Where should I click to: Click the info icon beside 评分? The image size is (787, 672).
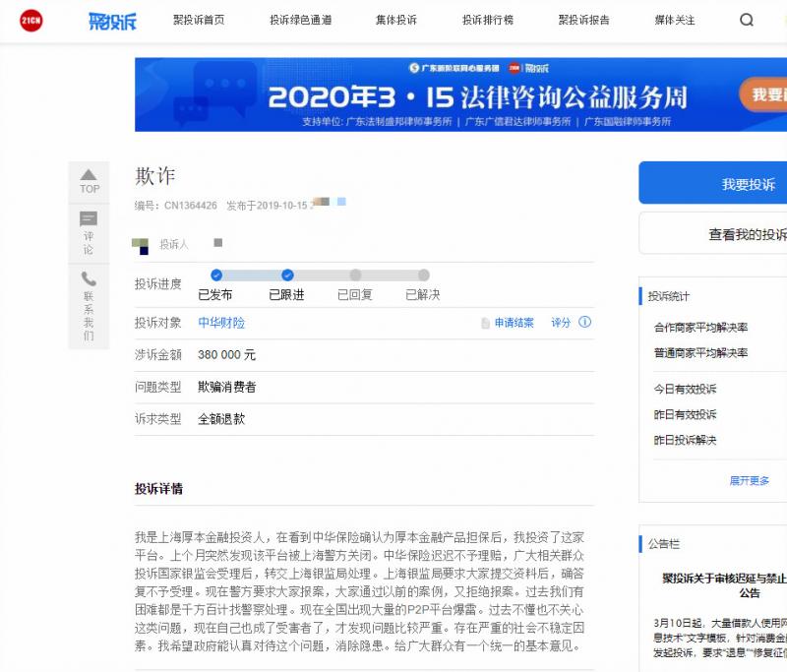(585, 322)
